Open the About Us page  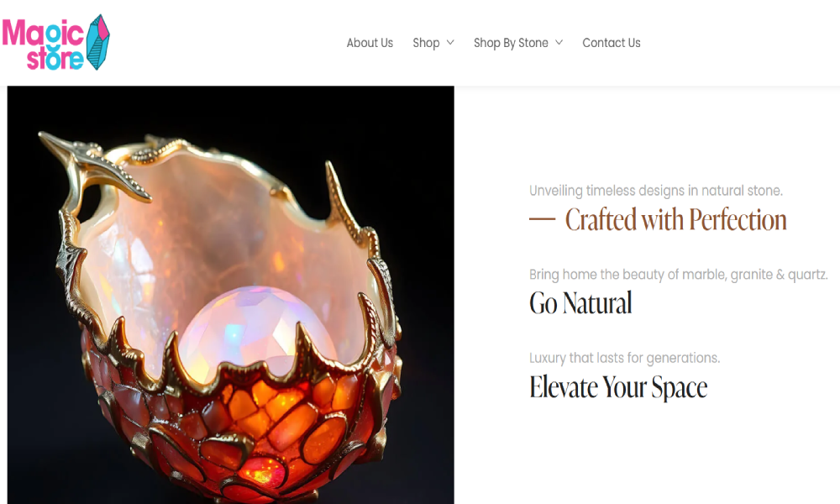tap(370, 43)
